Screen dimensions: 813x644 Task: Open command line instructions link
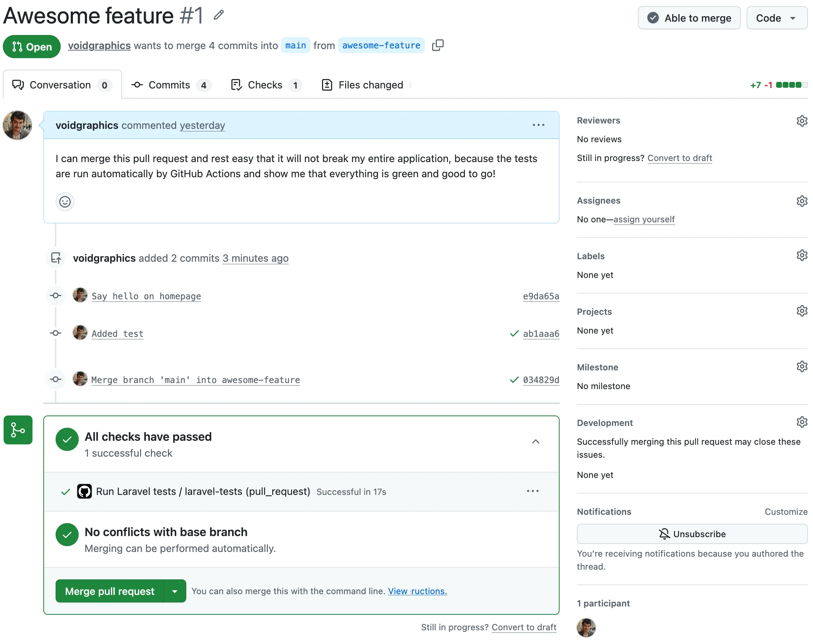click(x=417, y=591)
